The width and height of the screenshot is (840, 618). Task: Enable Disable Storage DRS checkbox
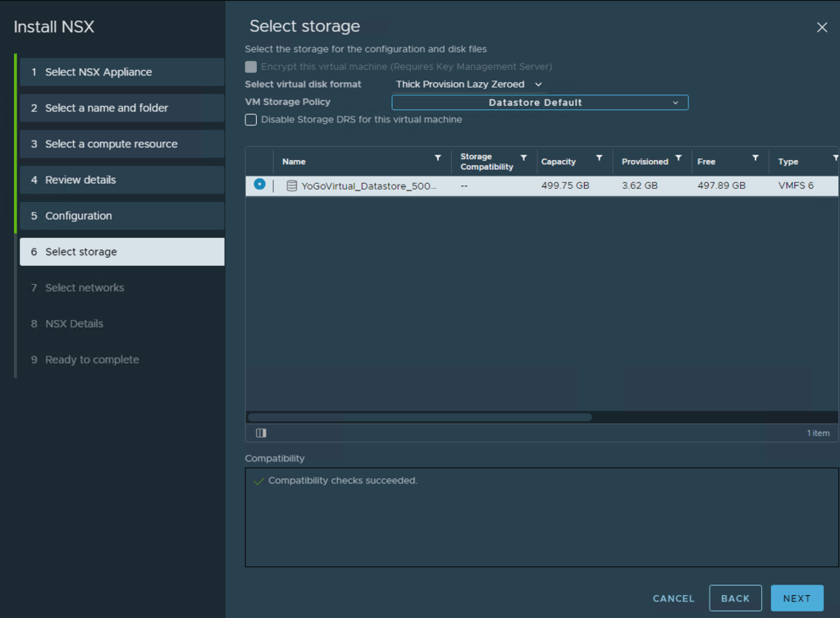pos(251,120)
